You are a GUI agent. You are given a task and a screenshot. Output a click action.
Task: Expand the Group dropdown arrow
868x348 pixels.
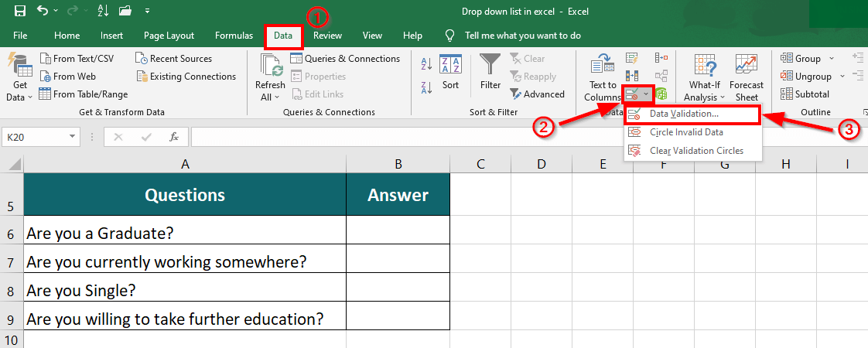[x=832, y=59]
